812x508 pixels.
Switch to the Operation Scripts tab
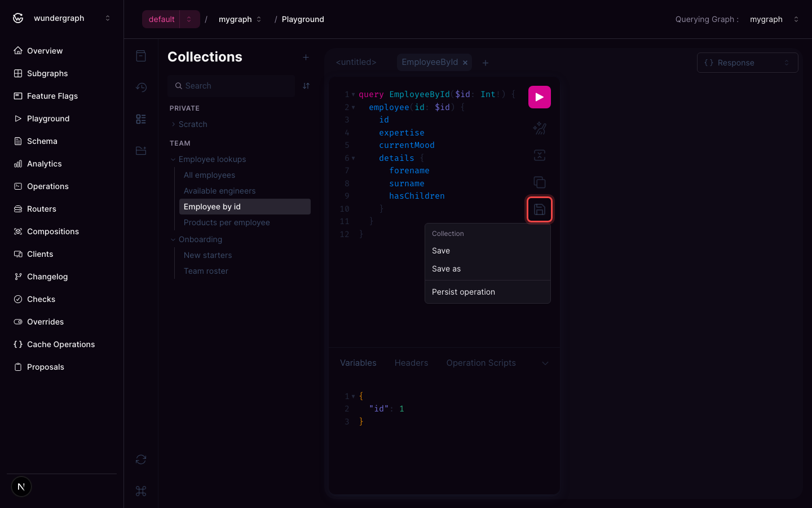pos(481,363)
